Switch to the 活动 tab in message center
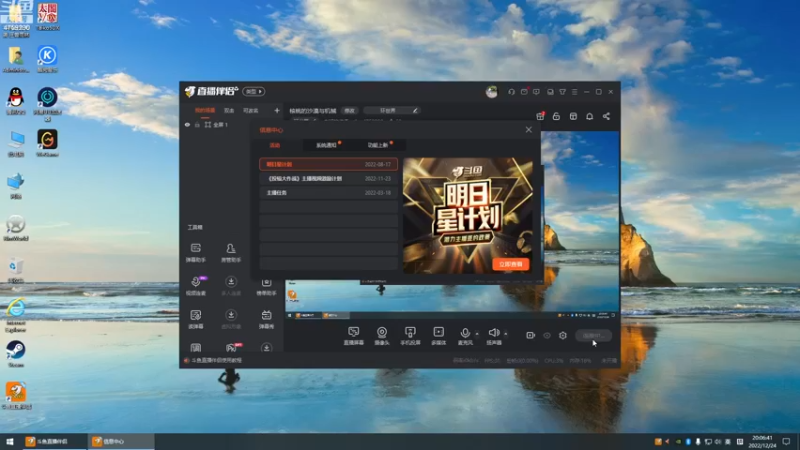 pos(275,145)
